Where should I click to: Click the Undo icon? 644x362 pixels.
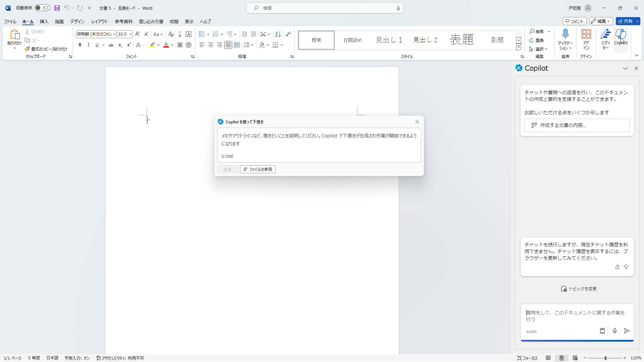[66, 8]
